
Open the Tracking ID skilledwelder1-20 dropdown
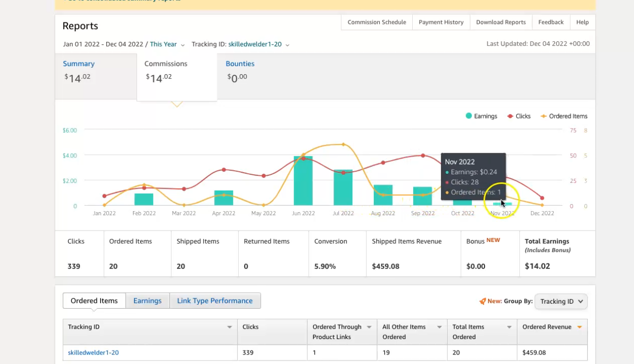tap(258, 44)
